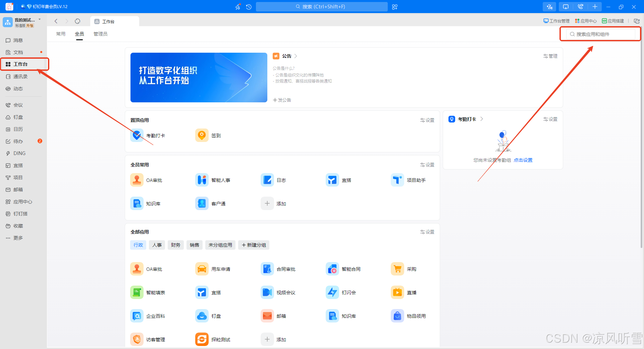The width and height of the screenshot is (644, 349).
Task: Open 设置 for 全部应用
Action: pos(427,232)
